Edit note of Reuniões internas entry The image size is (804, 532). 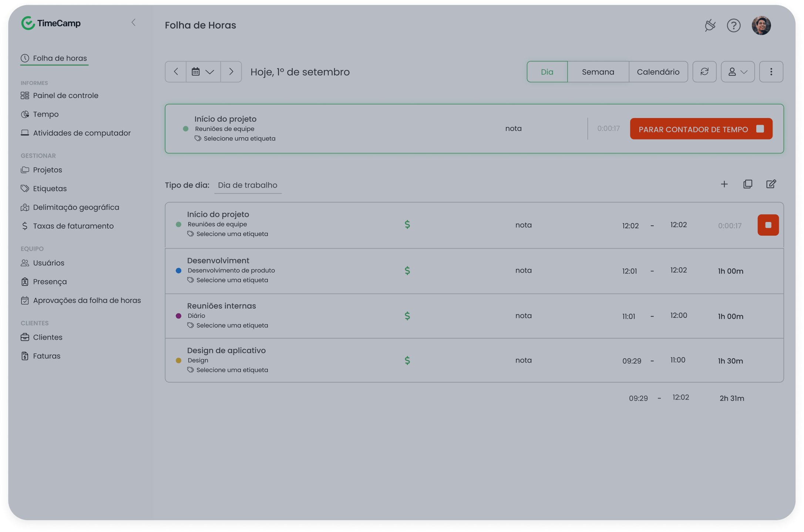(x=524, y=316)
